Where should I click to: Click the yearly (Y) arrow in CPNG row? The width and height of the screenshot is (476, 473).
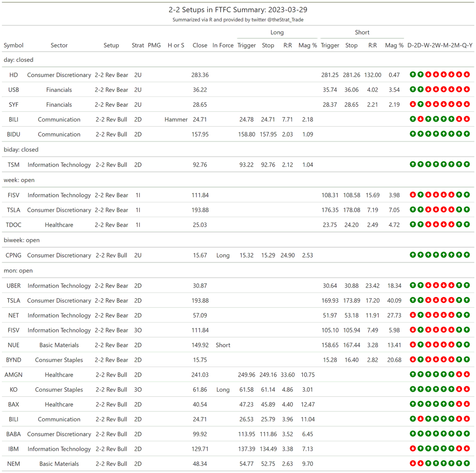[x=467, y=255]
